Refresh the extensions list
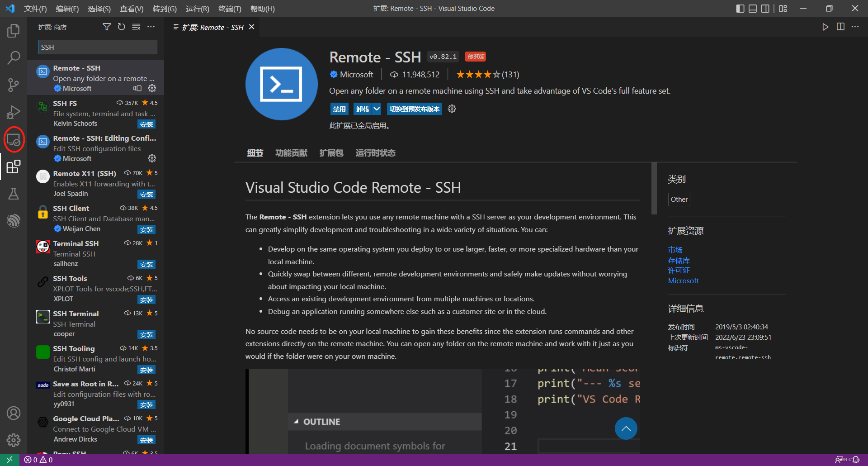The height and width of the screenshot is (466, 868). pyautogui.click(x=121, y=27)
